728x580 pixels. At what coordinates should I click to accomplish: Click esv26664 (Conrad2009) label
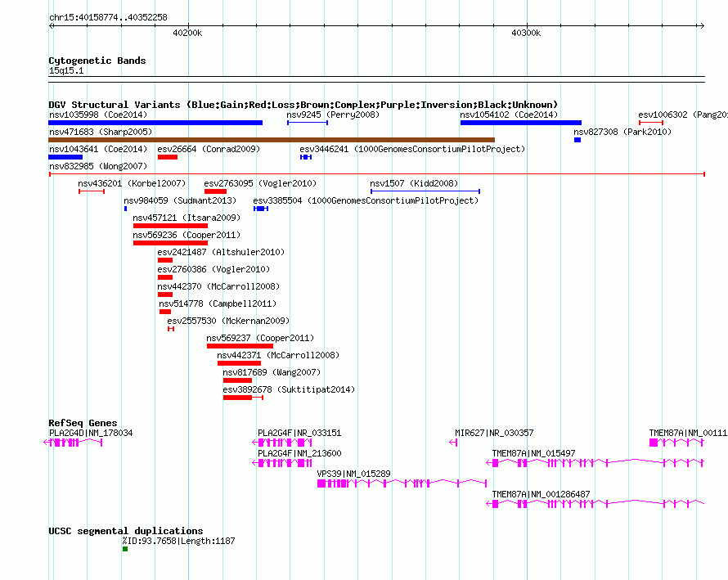pyautogui.click(x=209, y=149)
